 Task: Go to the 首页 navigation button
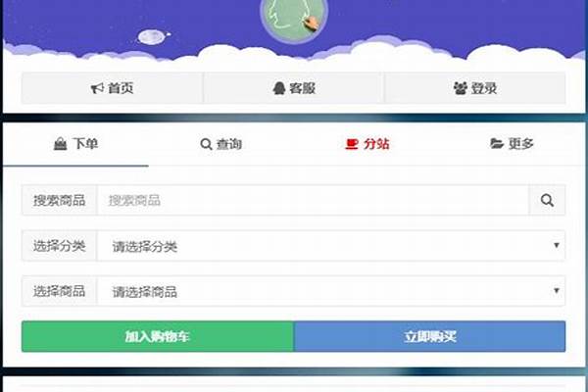[112, 88]
